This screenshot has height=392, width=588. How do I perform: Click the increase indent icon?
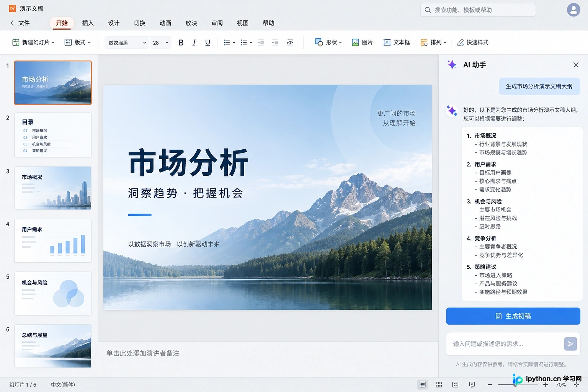coord(275,42)
